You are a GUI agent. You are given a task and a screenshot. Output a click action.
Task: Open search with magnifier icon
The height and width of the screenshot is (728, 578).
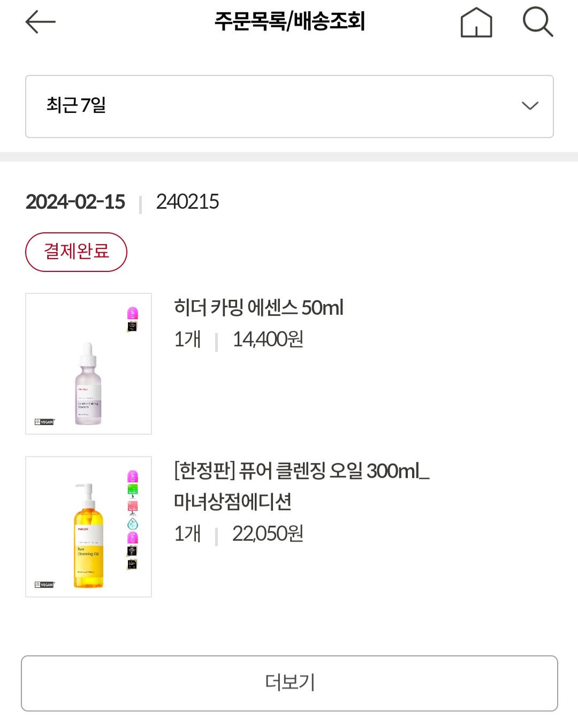(537, 22)
